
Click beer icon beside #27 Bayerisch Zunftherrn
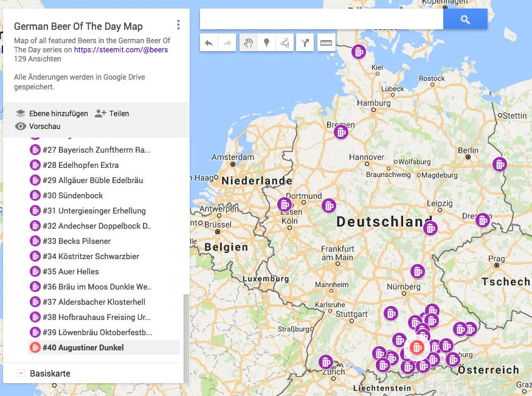click(x=35, y=150)
